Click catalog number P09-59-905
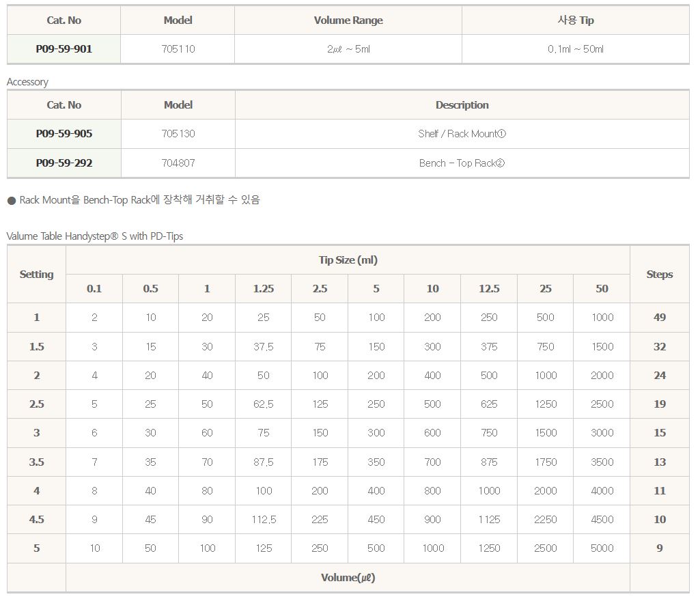 64,134
